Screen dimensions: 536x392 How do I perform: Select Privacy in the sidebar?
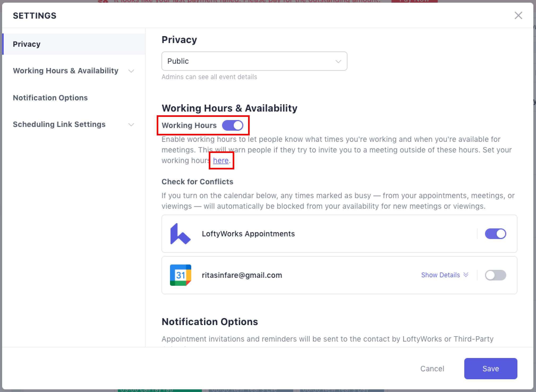tap(27, 44)
